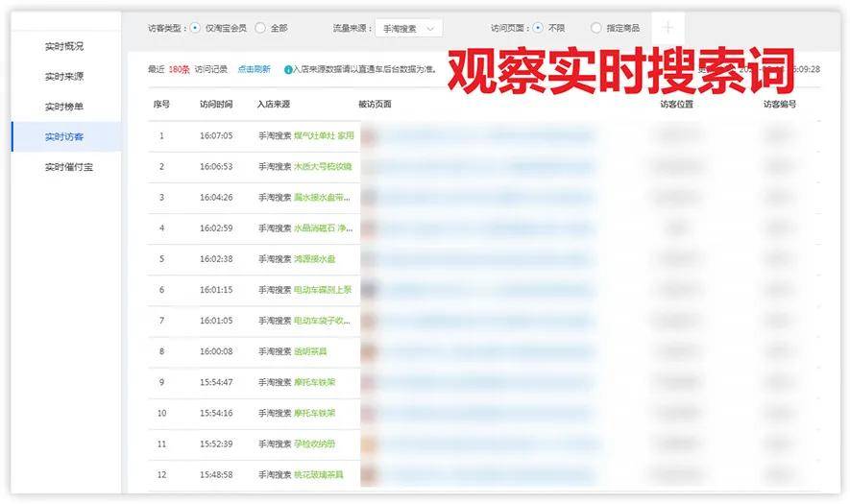Image resolution: width=850 pixels, height=504 pixels.
Task: Click visit time 16:04:26
Action: pos(216,198)
